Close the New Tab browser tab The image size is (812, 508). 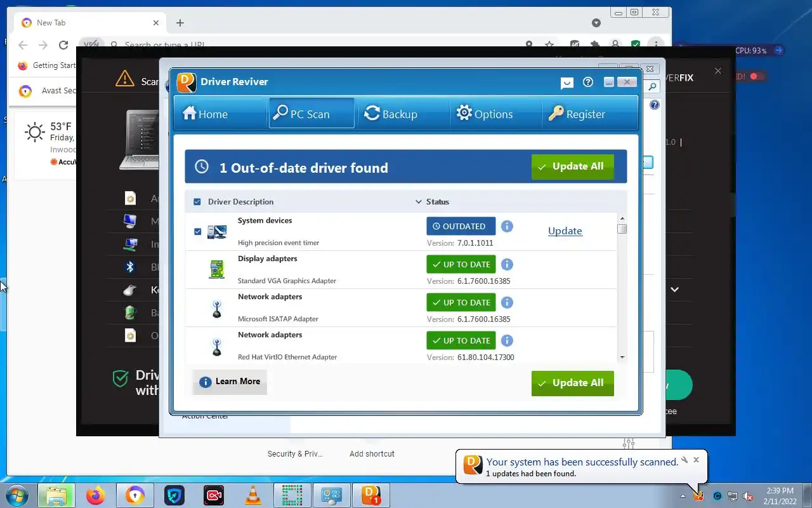[x=156, y=23]
